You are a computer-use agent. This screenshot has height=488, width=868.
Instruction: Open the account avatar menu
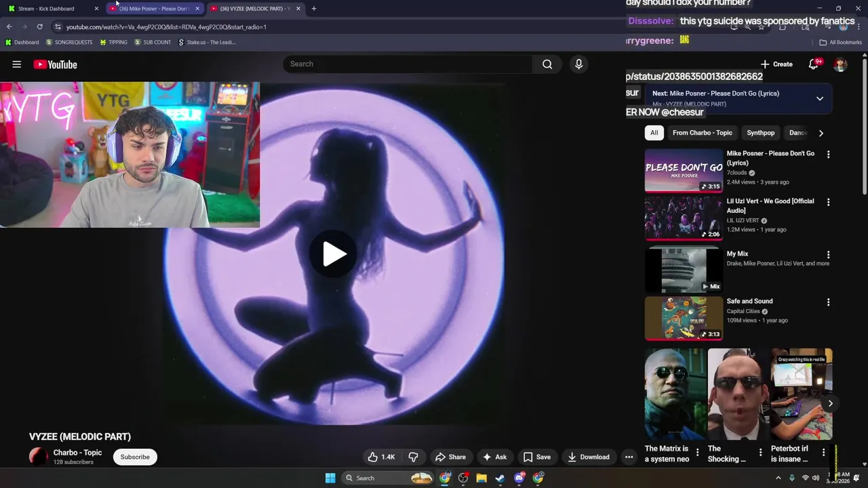(840, 64)
